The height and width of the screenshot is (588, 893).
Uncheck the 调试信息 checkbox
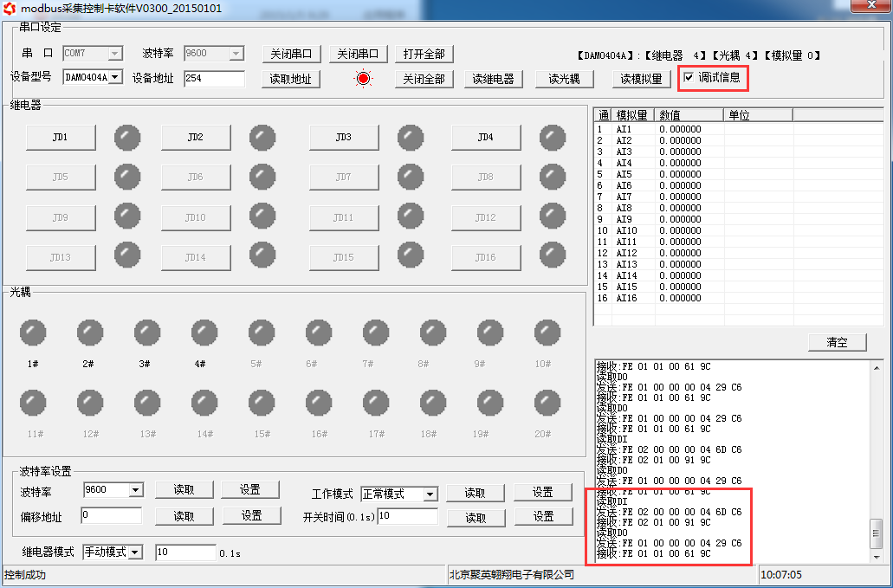pyautogui.click(x=689, y=78)
